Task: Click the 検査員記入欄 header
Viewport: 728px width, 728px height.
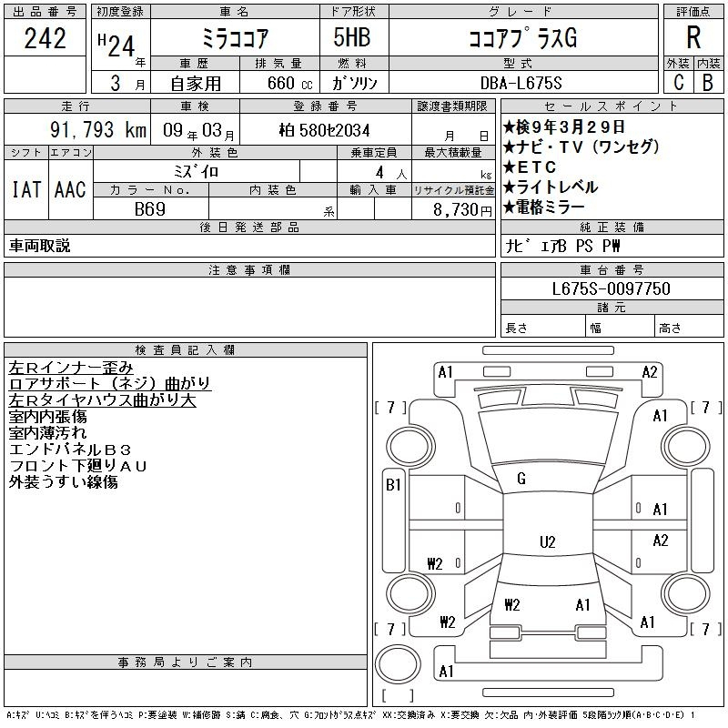Action: click(x=186, y=349)
